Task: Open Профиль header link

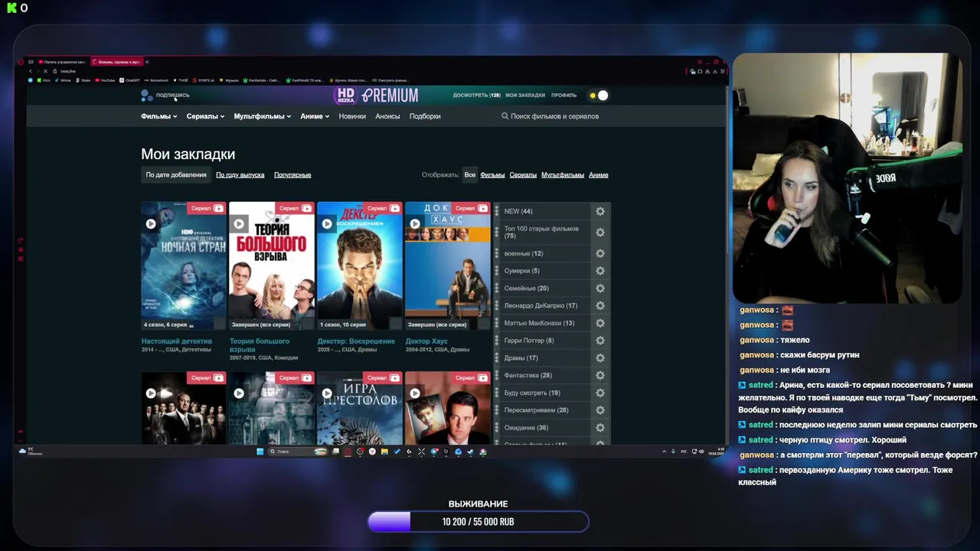Action: [563, 96]
